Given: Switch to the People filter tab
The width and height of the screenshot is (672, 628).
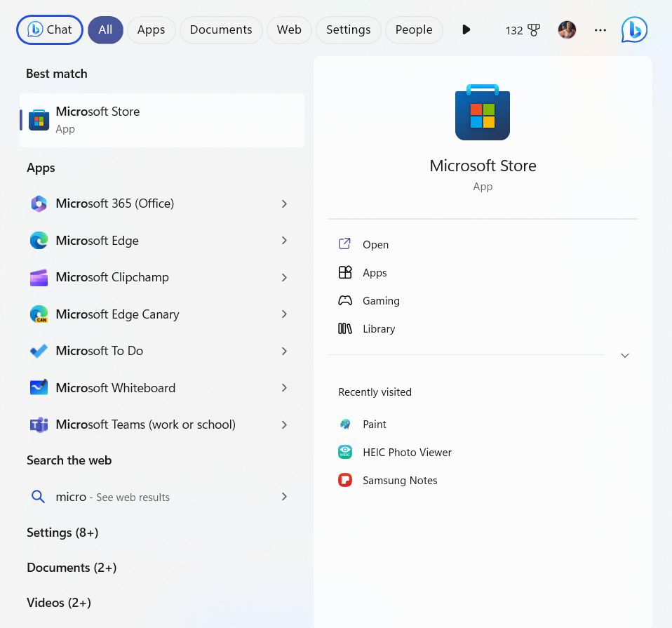Looking at the screenshot, I should [x=414, y=29].
